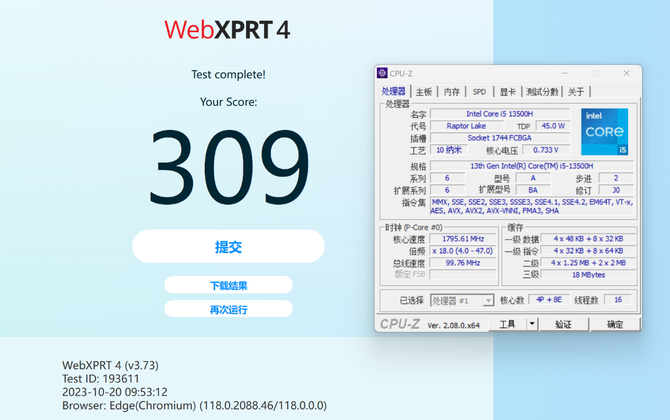Click the bus speed 99.76 MHz value

pyautogui.click(x=463, y=263)
